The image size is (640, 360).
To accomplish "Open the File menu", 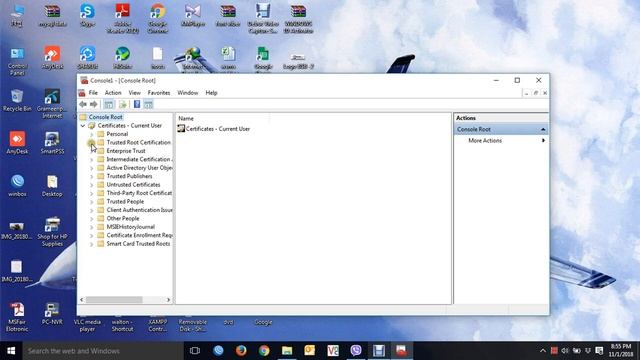I will 93,93.
